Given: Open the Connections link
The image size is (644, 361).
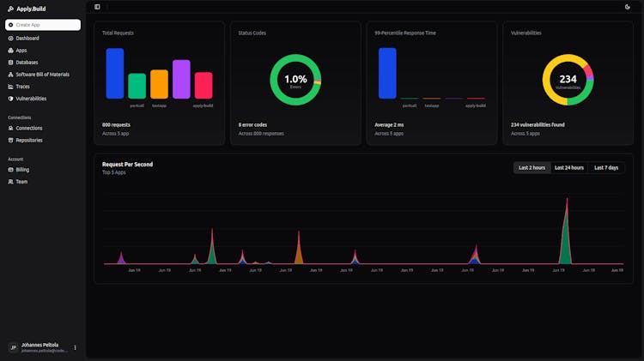Looking at the screenshot, I should [28, 128].
